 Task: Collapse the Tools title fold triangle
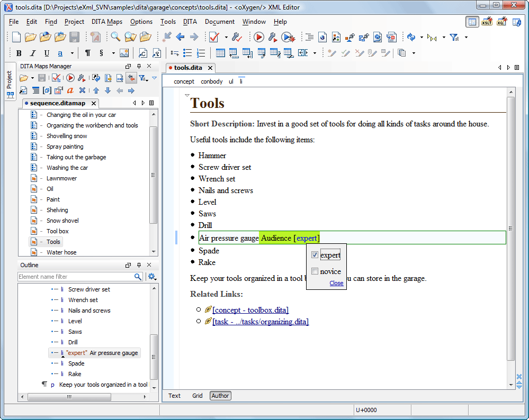tap(187, 96)
